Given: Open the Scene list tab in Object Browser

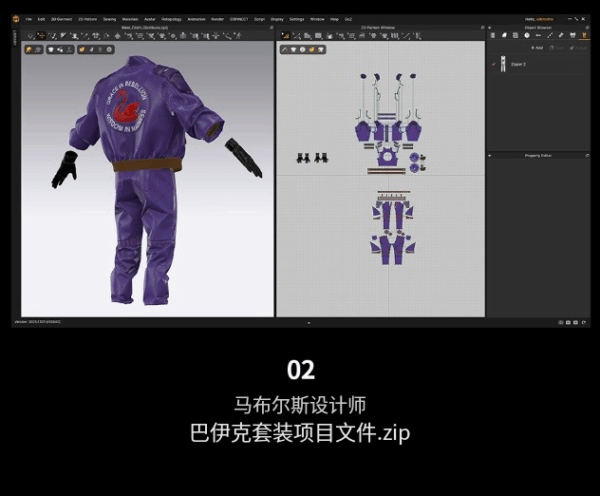Looking at the screenshot, I should pos(493,35).
